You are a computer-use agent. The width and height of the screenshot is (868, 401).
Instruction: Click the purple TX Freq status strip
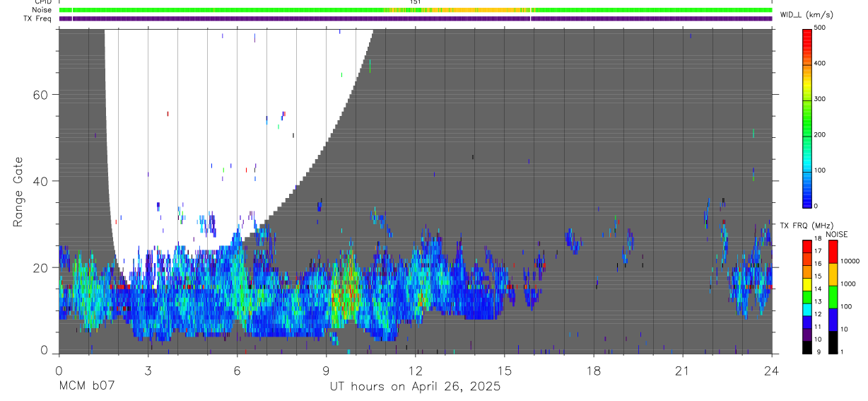416,18
